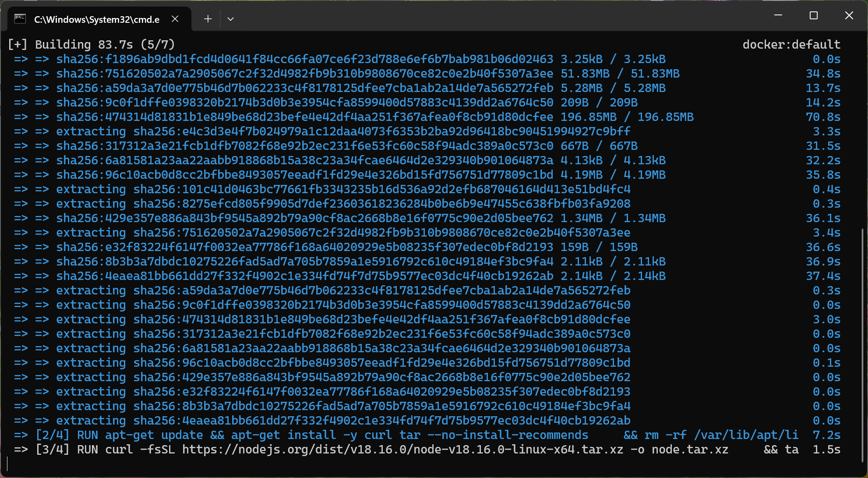868x478 pixels.
Task: Click the extracting sha256:6a81581a line
Action: tap(427, 348)
